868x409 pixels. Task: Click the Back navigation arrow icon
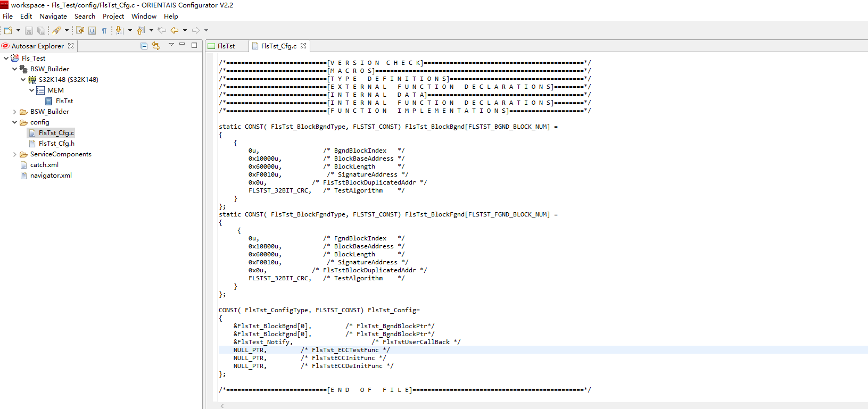175,30
